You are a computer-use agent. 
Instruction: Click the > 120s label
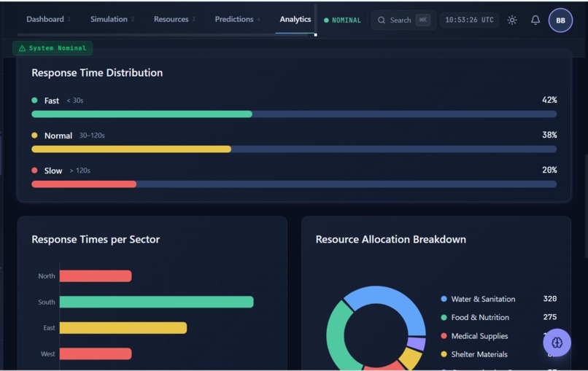click(x=80, y=171)
